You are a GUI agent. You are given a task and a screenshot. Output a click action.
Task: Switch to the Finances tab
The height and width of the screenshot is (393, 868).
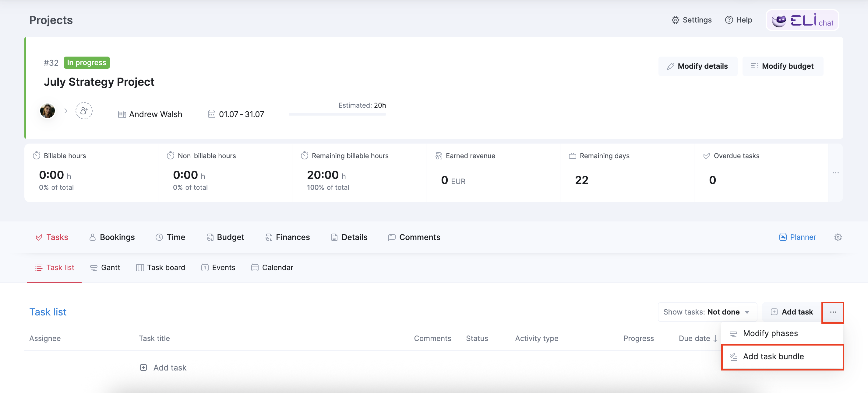tap(288, 237)
